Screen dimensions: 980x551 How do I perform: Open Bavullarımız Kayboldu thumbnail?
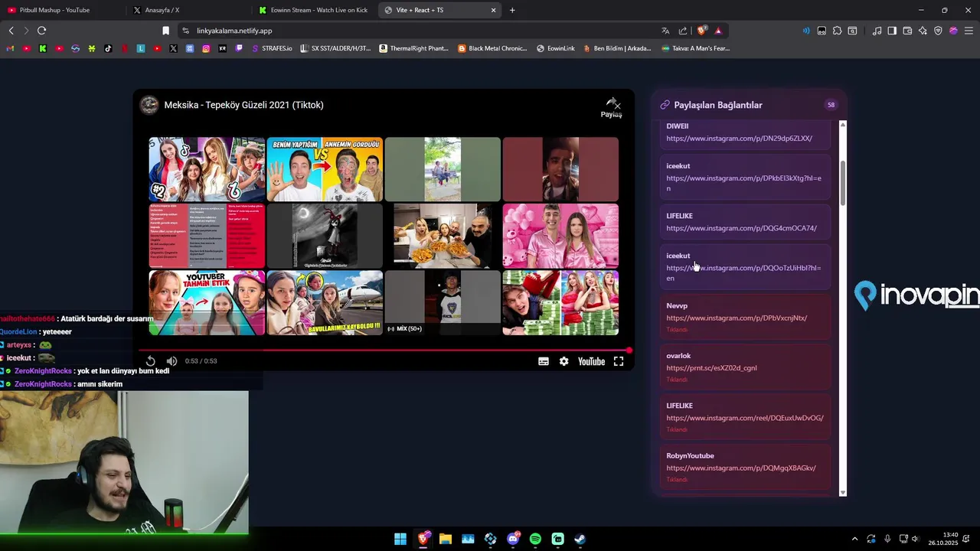coord(325,302)
